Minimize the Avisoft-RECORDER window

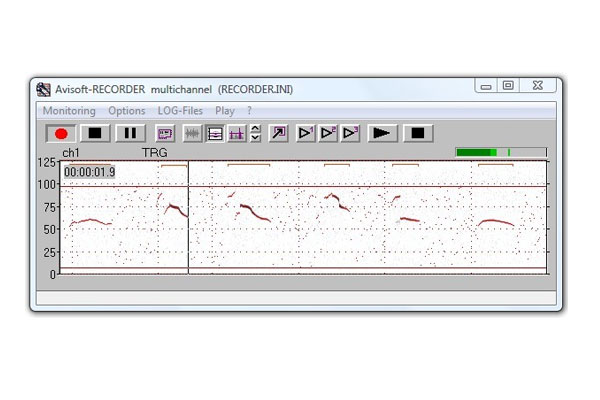[486, 86]
